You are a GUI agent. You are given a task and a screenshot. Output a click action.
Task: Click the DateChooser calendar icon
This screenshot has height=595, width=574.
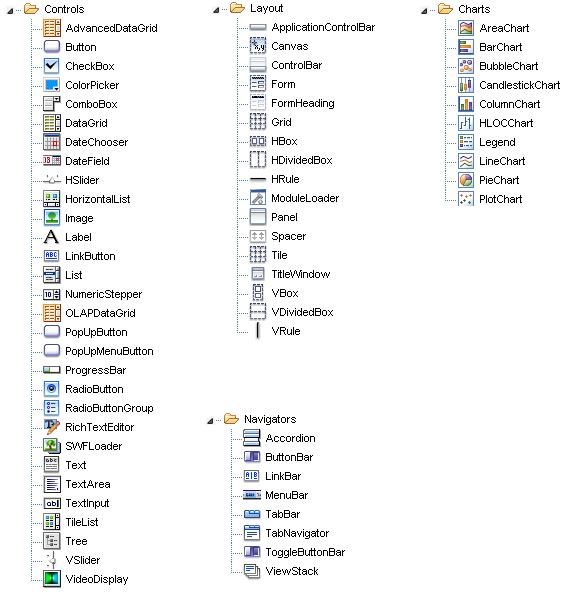click(52, 142)
